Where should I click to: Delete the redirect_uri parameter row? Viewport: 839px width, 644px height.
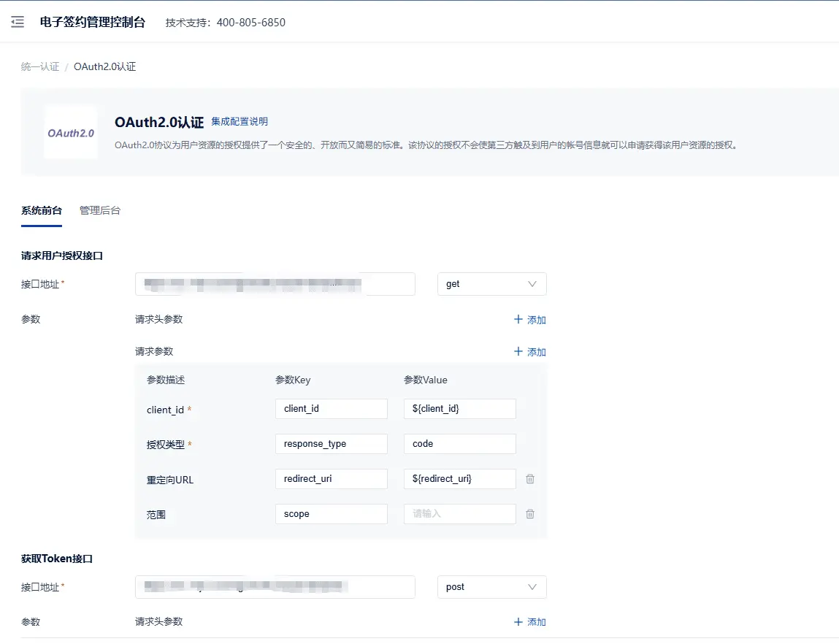point(530,479)
